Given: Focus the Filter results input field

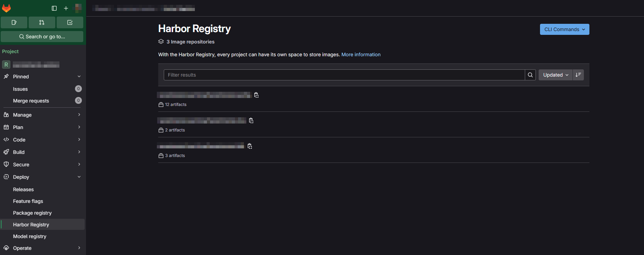Looking at the screenshot, I should pyautogui.click(x=344, y=75).
